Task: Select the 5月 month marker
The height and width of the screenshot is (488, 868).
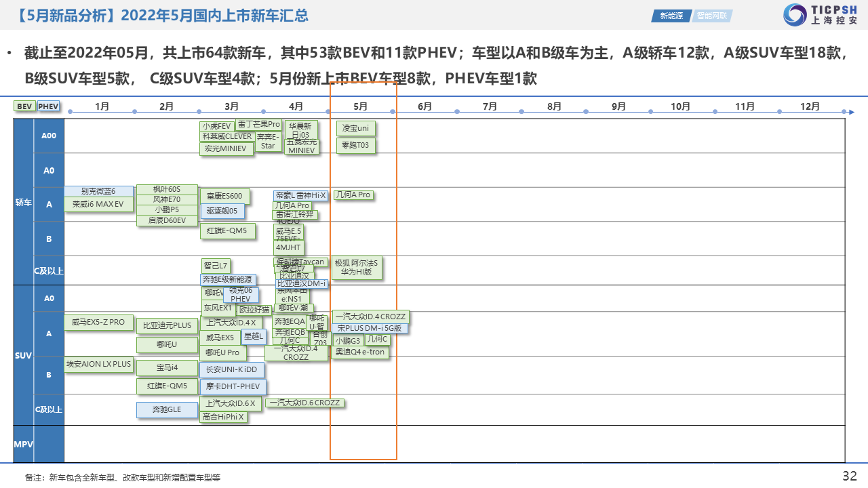Action: pyautogui.click(x=361, y=106)
